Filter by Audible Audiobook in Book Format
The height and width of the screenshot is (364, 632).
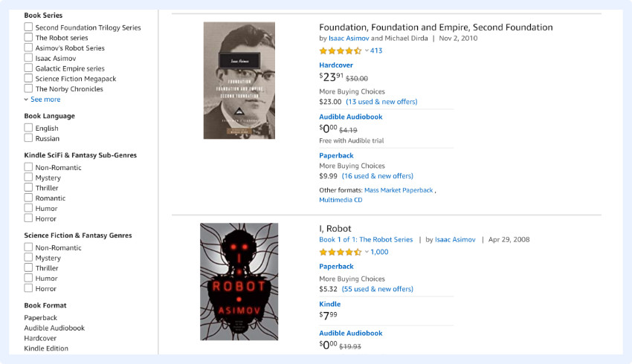(54, 328)
